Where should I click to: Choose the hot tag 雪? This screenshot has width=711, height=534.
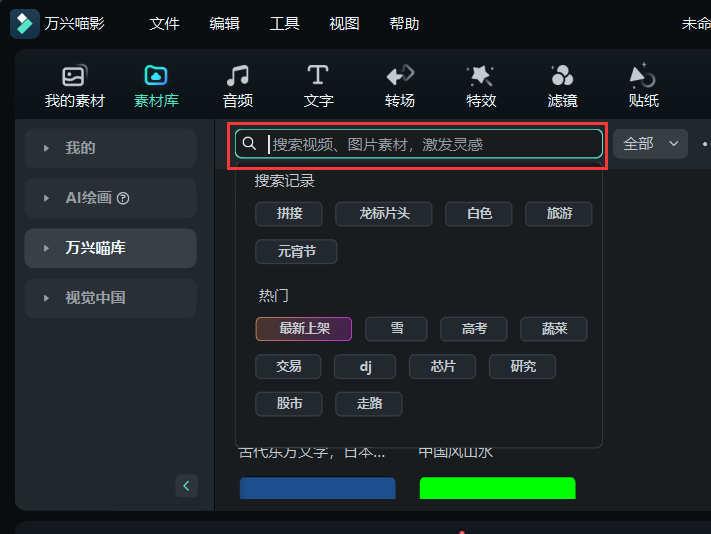[396, 329]
